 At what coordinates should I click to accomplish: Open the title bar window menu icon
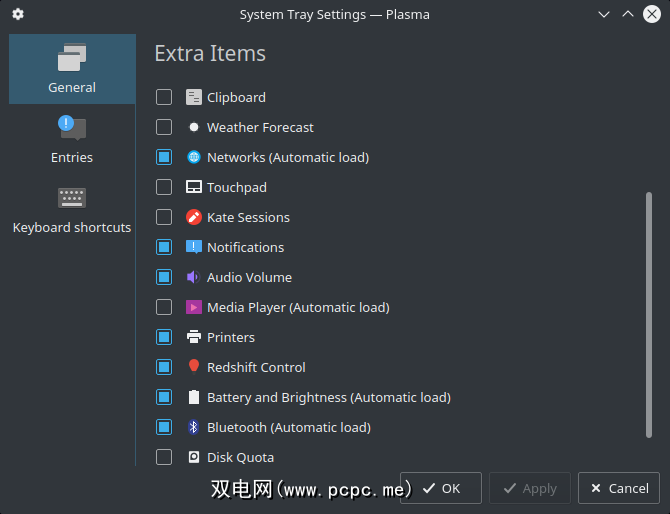pos(18,14)
